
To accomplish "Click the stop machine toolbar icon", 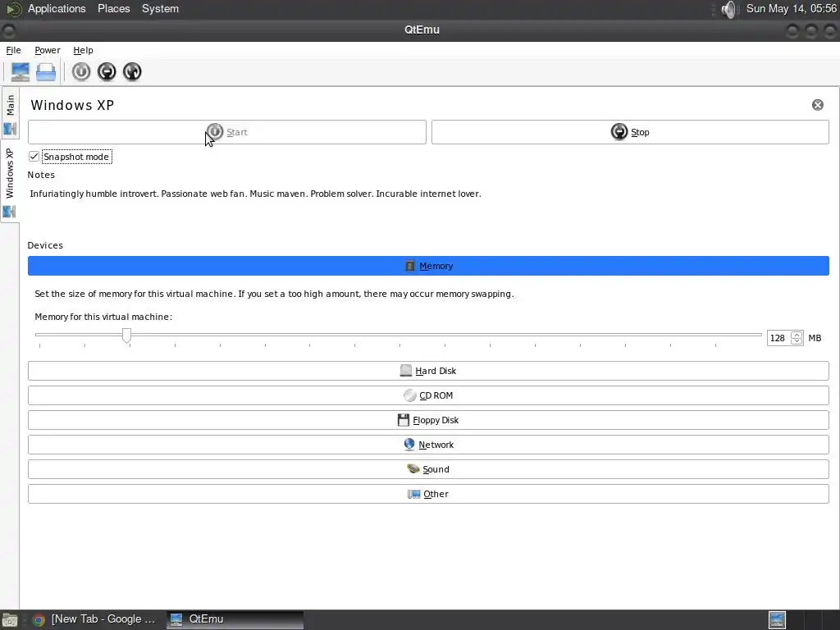I will (107, 72).
